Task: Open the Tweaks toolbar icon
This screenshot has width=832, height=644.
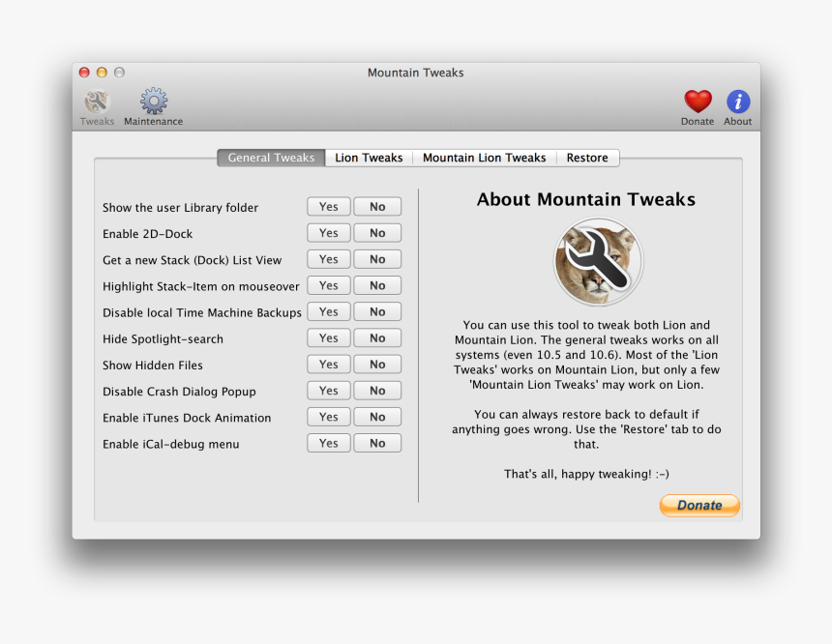Action: click(x=96, y=103)
